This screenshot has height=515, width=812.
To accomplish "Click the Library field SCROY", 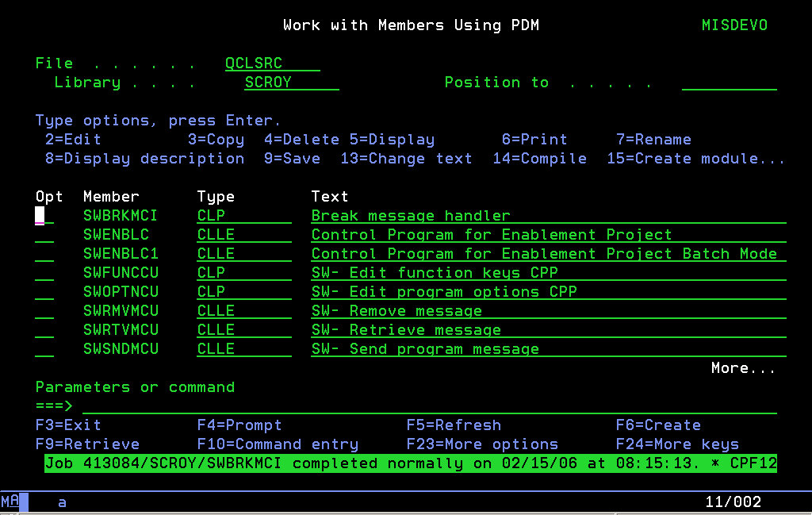I will click(291, 83).
